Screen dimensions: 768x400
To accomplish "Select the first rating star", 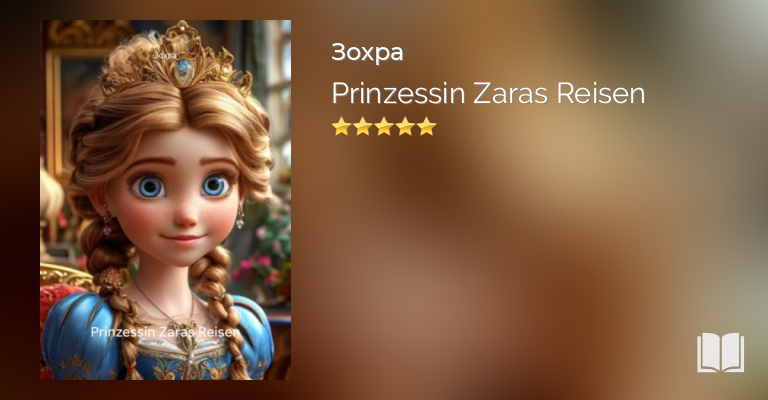I will click(x=341, y=126).
